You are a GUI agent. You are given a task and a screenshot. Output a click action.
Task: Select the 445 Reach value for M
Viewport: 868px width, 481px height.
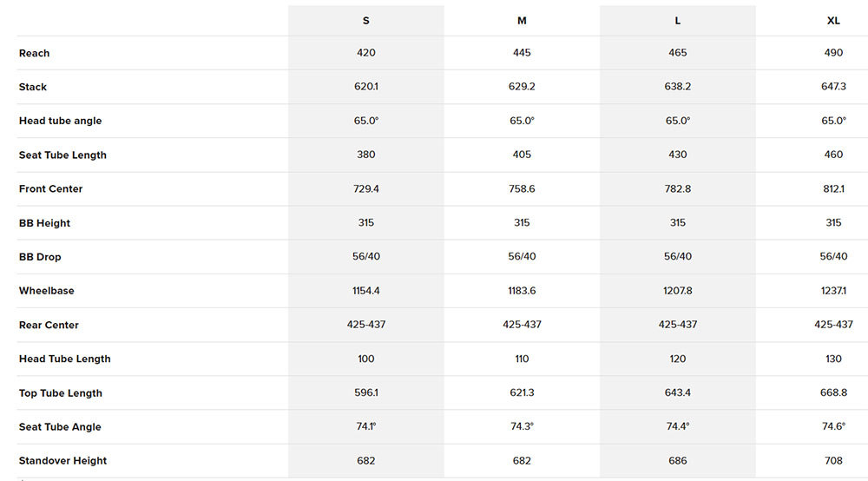pos(522,53)
